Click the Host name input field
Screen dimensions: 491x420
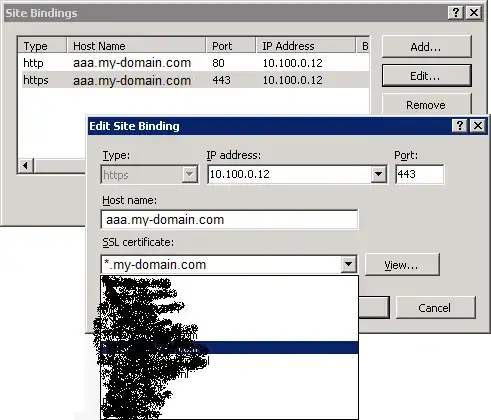229,220
